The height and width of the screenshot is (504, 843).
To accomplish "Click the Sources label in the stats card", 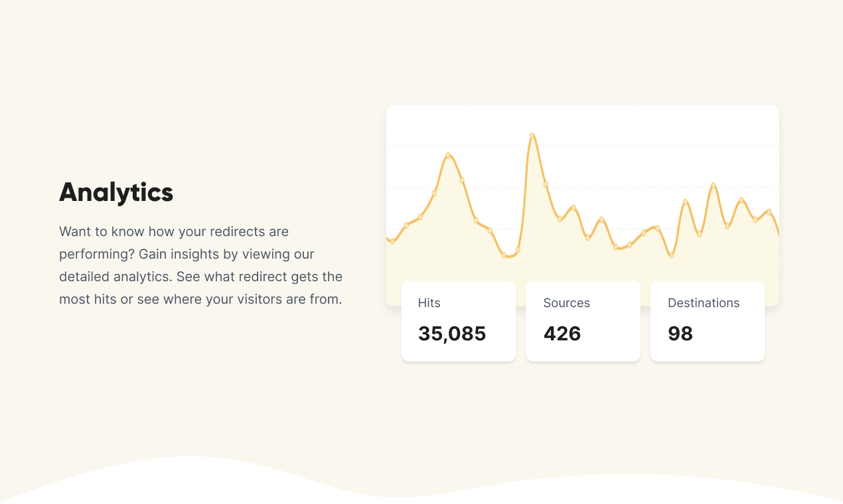I will pyautogui.click(x=566, y=303).
